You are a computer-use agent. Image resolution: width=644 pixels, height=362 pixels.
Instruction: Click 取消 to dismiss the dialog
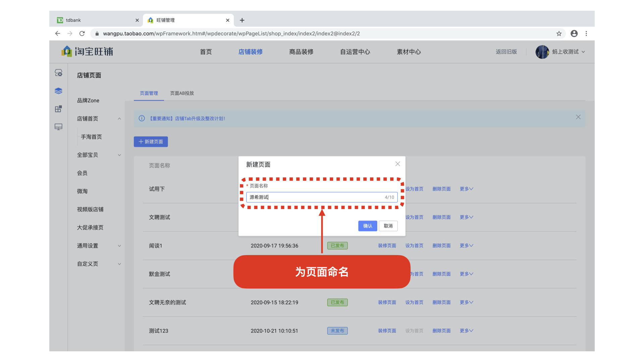(388, 226)
